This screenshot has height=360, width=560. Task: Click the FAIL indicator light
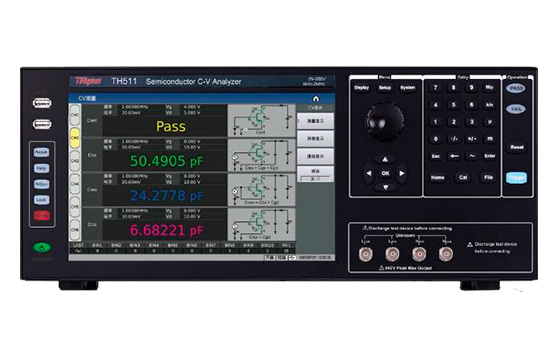pyautogui.click(x=516, y=109)
